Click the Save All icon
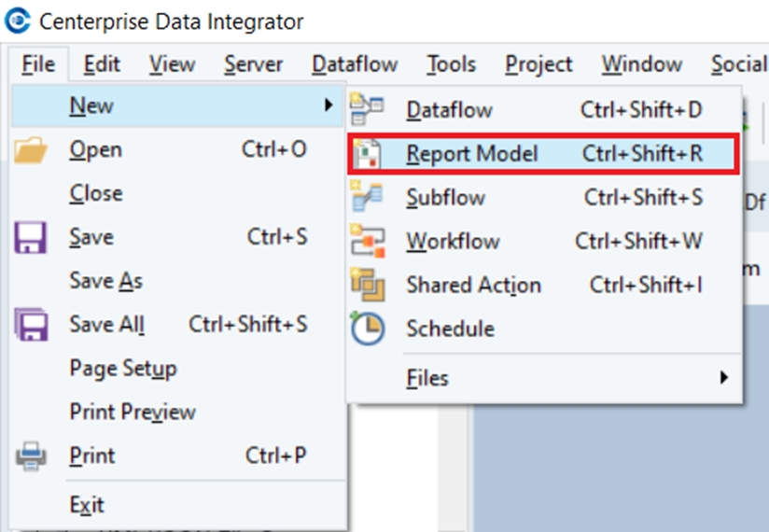Viewport: 769px width, 532px height. [32, 325]
